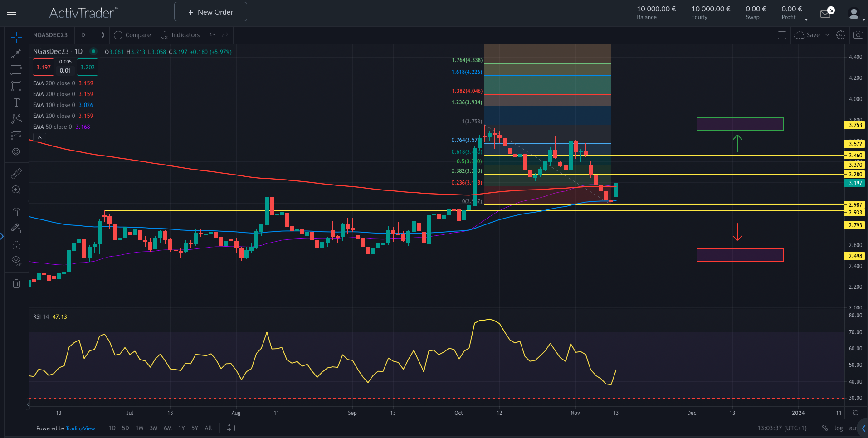Click the trash icon to remove drawings

click(16, 284)
